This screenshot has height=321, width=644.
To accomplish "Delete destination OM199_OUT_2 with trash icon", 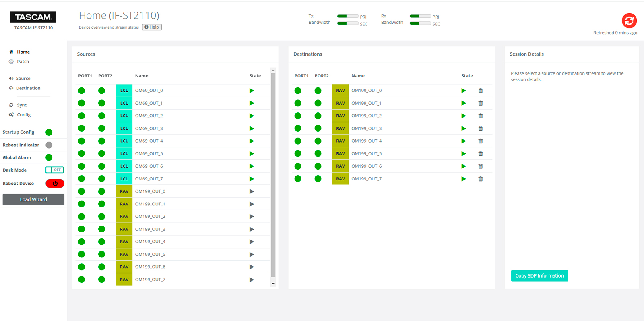I will (480, 116).
